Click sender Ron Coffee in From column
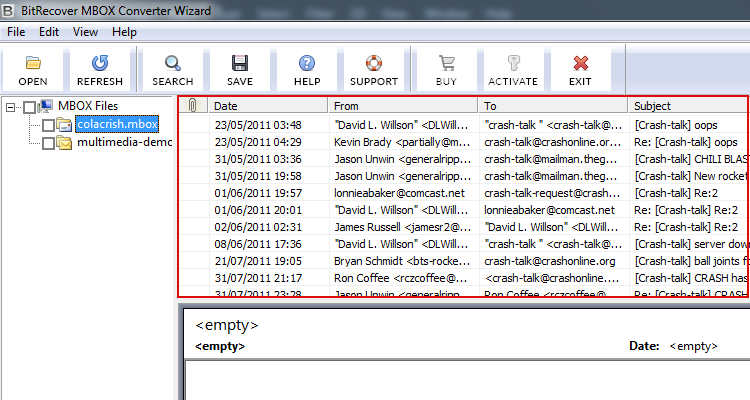 [x=402, y=278]
